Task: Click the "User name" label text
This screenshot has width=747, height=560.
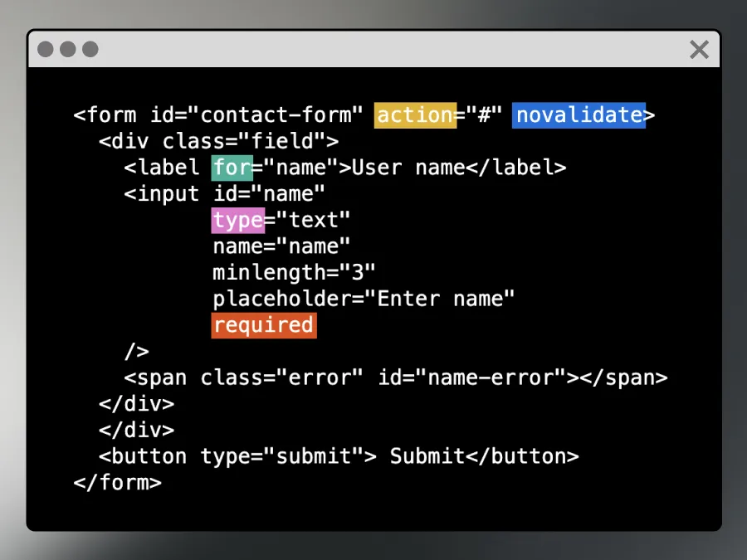Action: [x=408, y=168]
